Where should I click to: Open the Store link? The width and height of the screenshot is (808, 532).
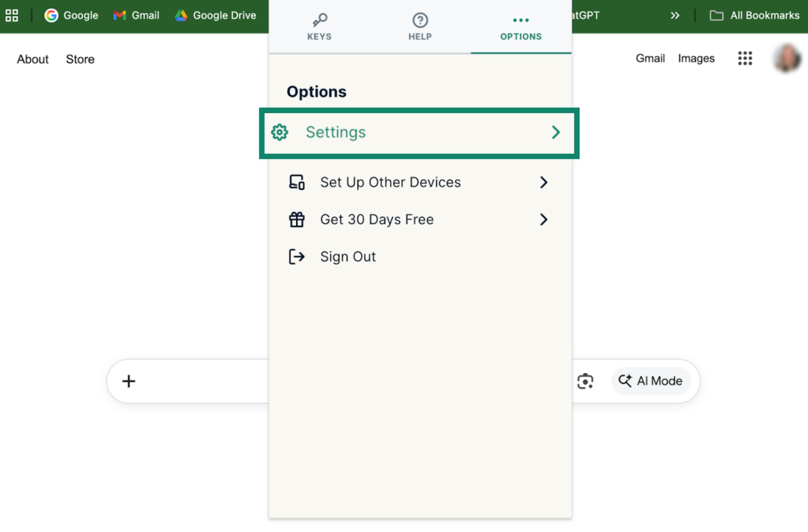(80, 59)
